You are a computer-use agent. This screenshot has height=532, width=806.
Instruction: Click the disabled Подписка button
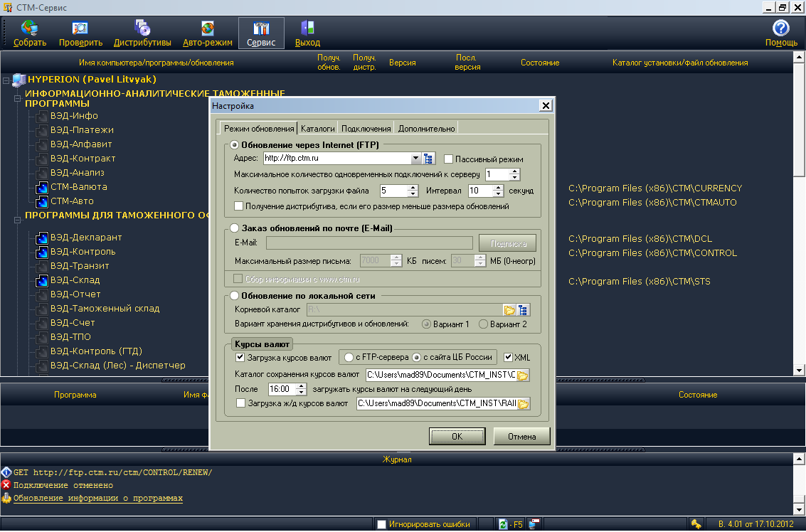pyautogui.click(x=508, y=243)
